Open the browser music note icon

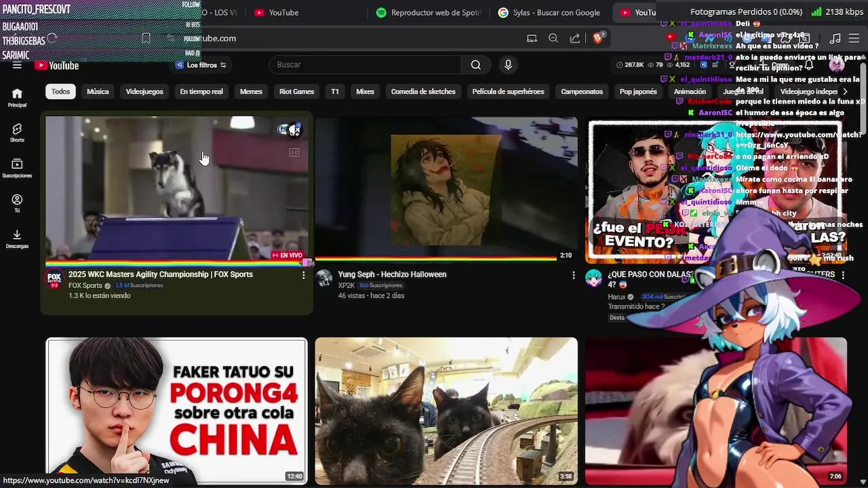pyautogui.click(x=835, y=39)
